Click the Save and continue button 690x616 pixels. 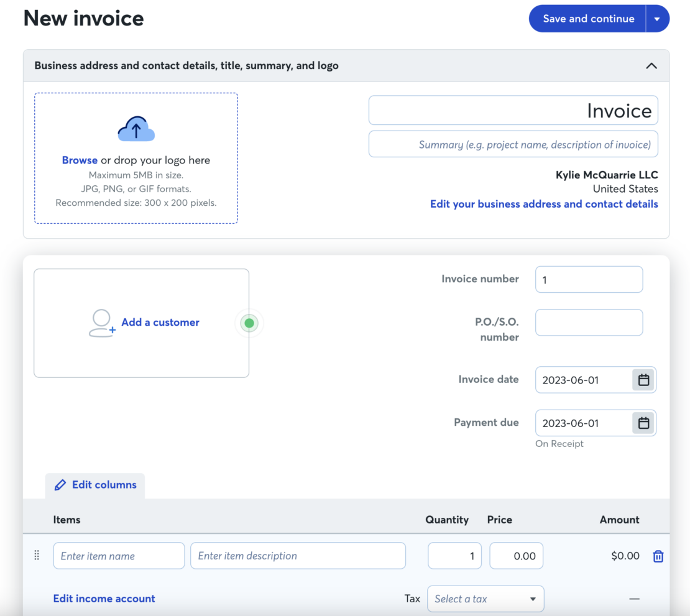(587, 19)
